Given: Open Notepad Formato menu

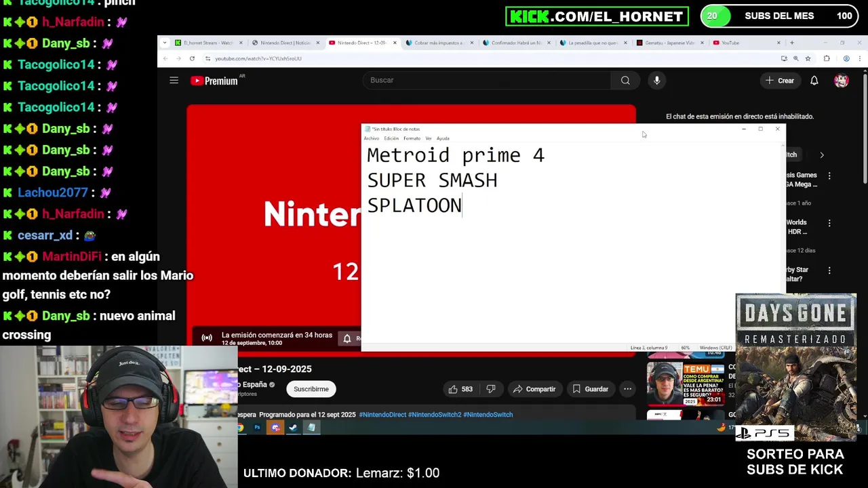Looking at the screenshot, I should coord(412,138).
